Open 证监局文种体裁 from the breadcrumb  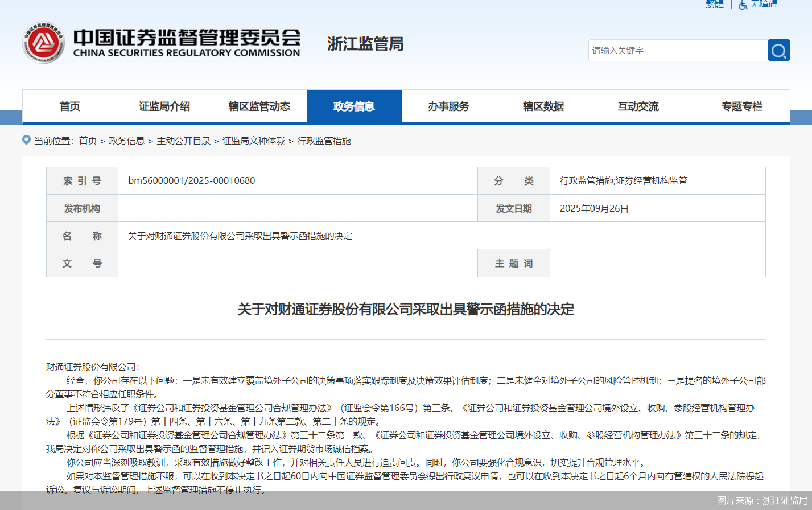(x=254, y=141)
